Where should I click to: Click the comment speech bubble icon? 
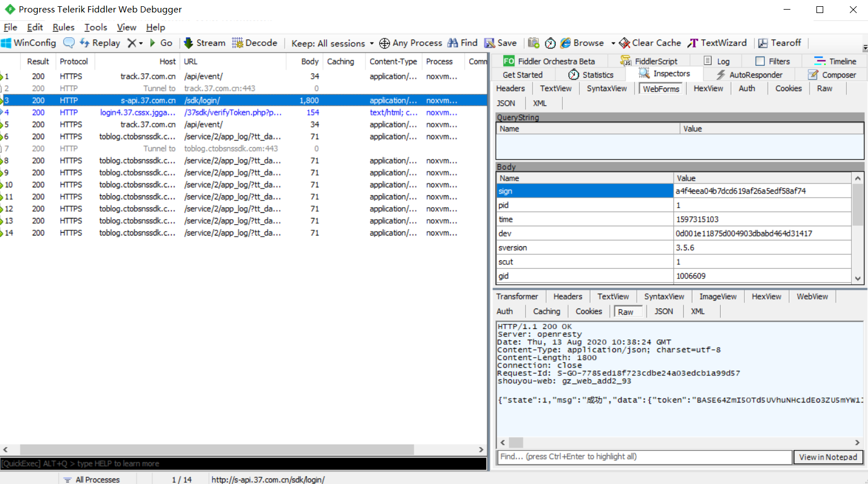69,43
